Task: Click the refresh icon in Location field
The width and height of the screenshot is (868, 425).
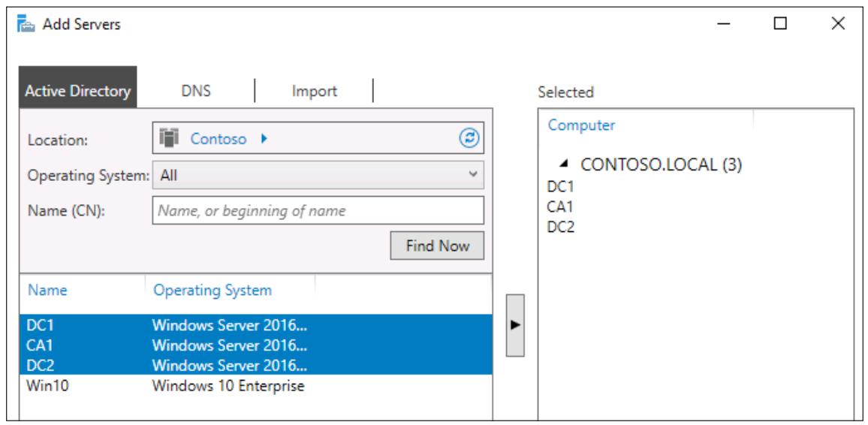Action: [x=470, y=138]
